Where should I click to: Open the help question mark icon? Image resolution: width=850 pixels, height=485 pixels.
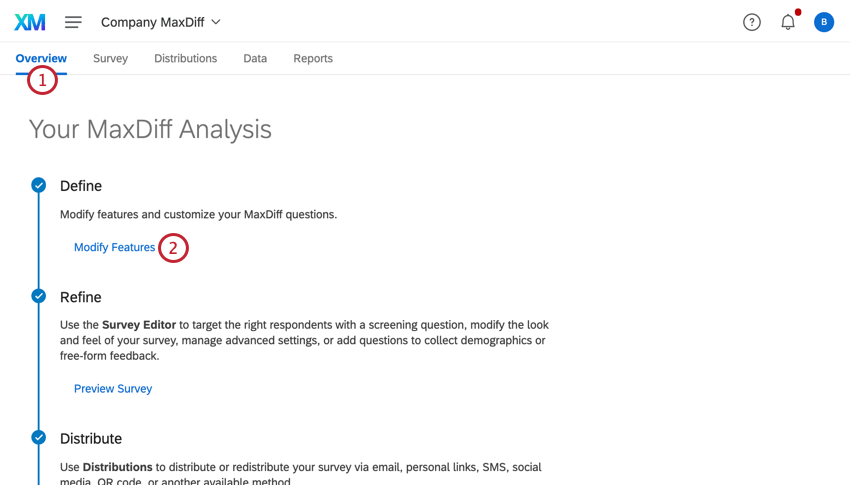pyautogui.click(x=752, y=22)
